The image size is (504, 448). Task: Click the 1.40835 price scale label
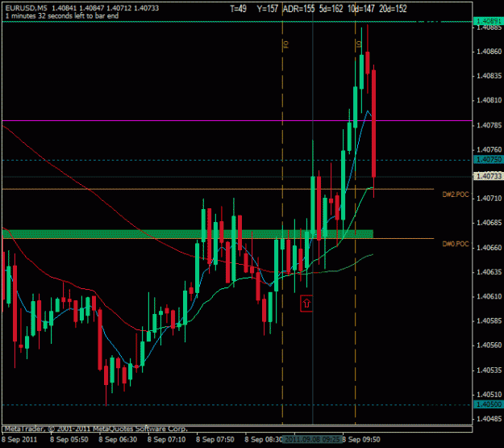[489, 76]
